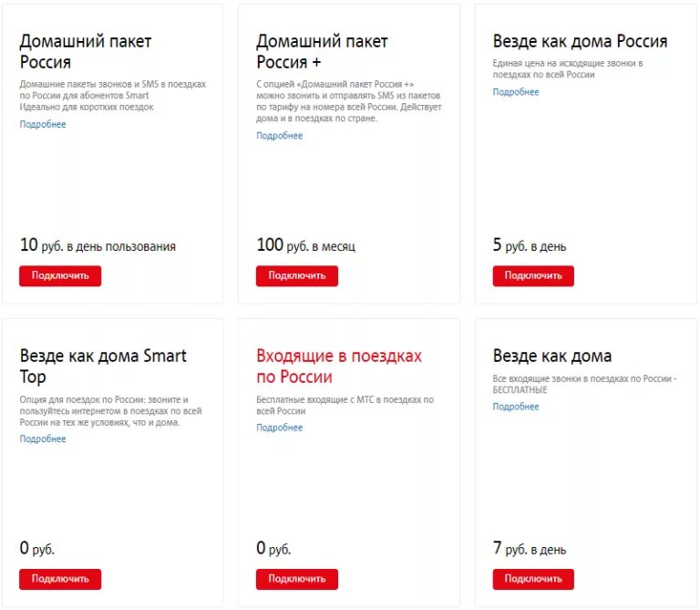Image resolution: width=700 pixels, height=610 pixels.
Task: Connect Входящие в поездках по России
Action: (297, 579)
